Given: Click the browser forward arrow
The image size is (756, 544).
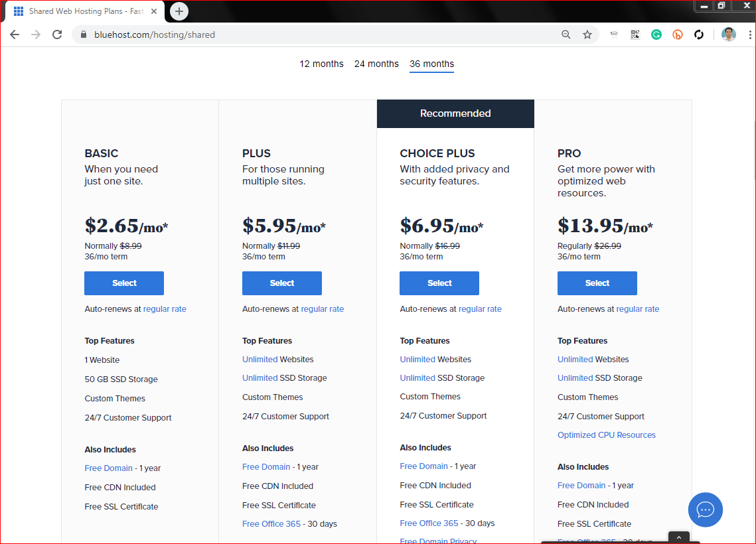Looking at the screenshot, I should [36, 34].
